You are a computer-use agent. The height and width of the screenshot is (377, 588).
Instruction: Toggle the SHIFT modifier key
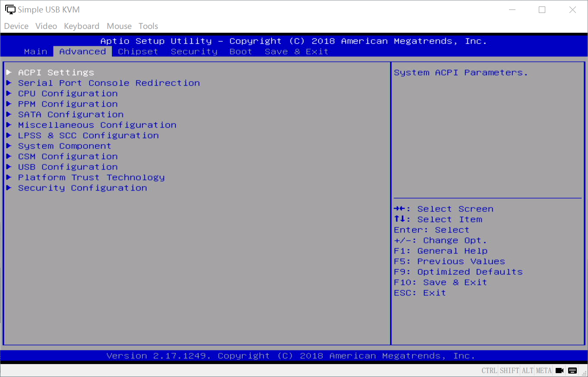pos(509,371)
